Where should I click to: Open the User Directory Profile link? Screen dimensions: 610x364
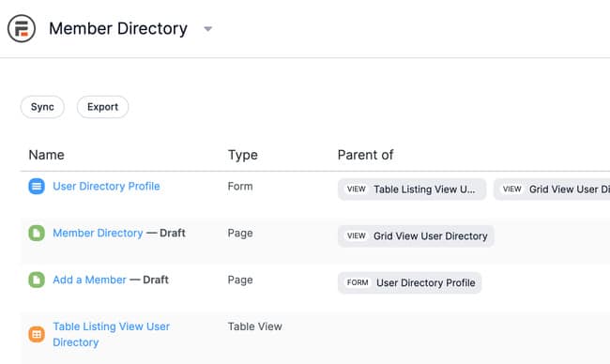(106, 187)
